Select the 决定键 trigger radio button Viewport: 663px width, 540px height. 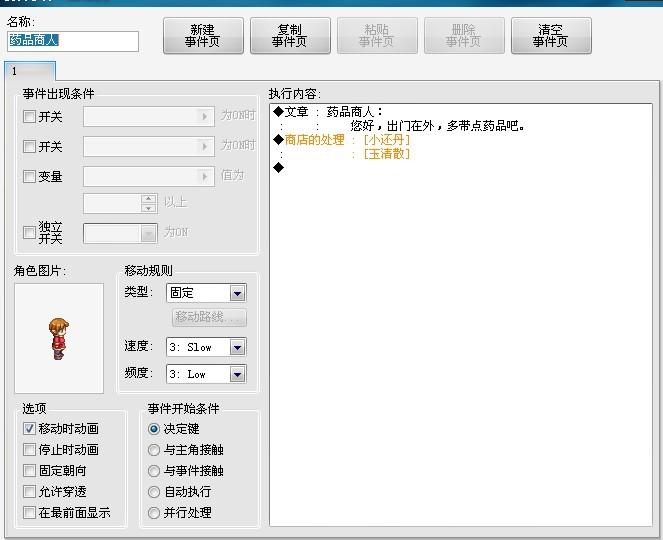tap(154, 429)
